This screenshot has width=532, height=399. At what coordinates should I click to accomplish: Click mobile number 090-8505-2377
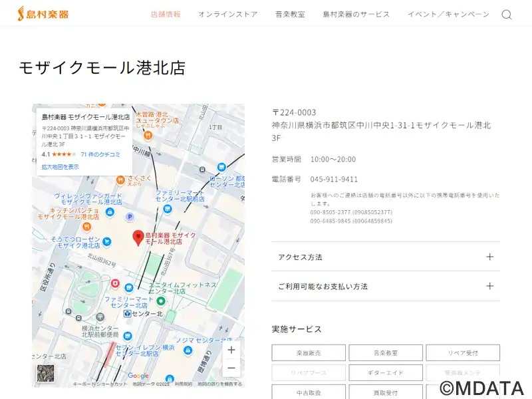point(351,212)
